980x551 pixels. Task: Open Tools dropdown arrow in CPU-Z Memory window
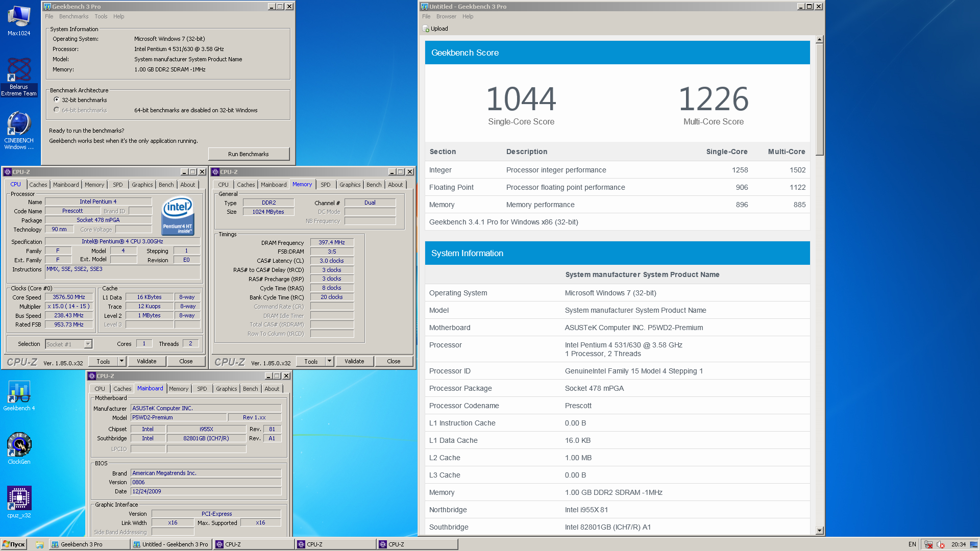pyautogui.click(x=330, y=361)
